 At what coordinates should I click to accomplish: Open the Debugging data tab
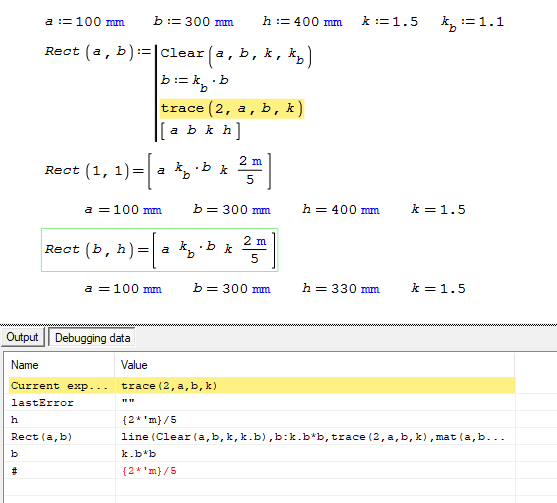92,337
